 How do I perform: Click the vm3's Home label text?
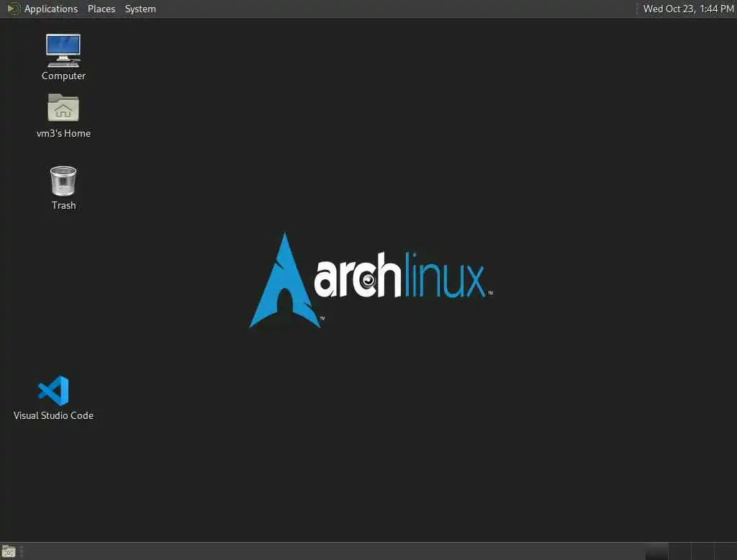63,134
